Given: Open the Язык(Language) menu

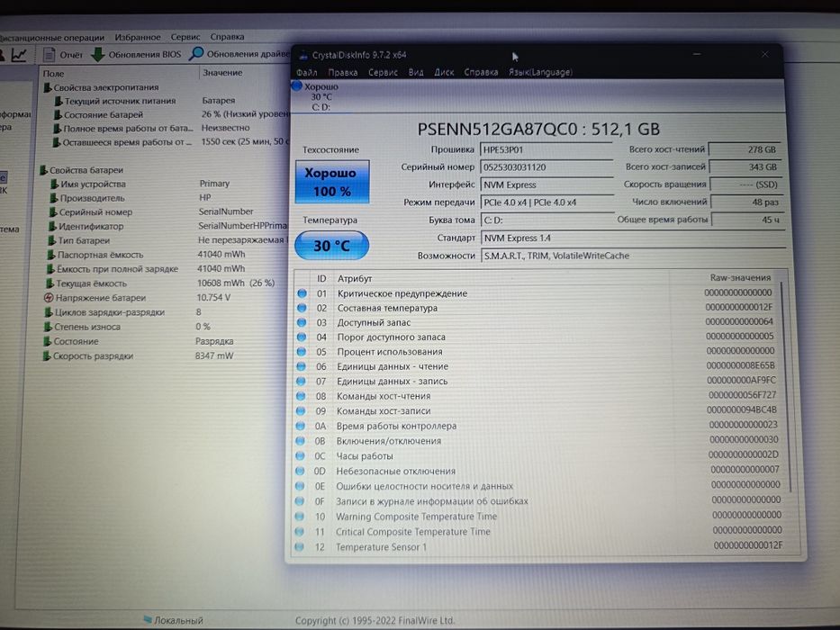Looking at the screenshot, I should [540, 72].
